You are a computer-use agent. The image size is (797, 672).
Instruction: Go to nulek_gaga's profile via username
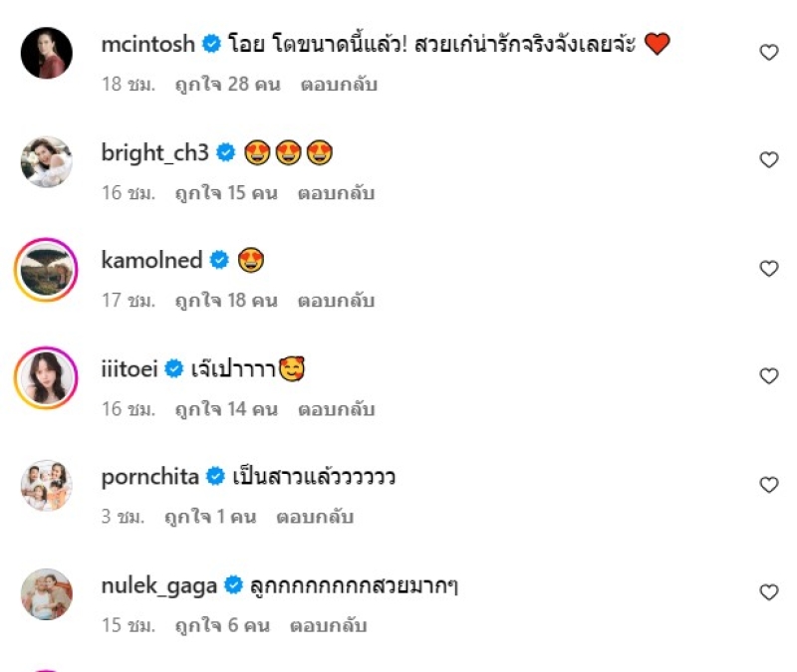click(159, 585)
